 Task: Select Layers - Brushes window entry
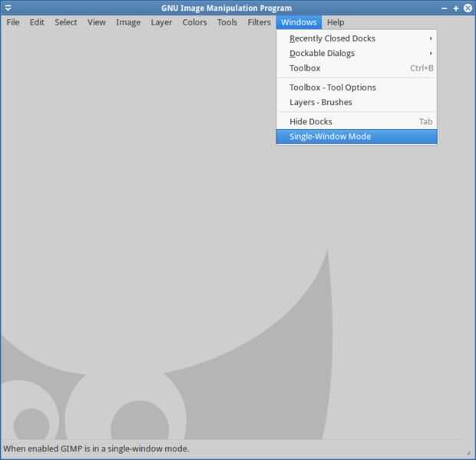pyautogui.click(x=357, y=102)
